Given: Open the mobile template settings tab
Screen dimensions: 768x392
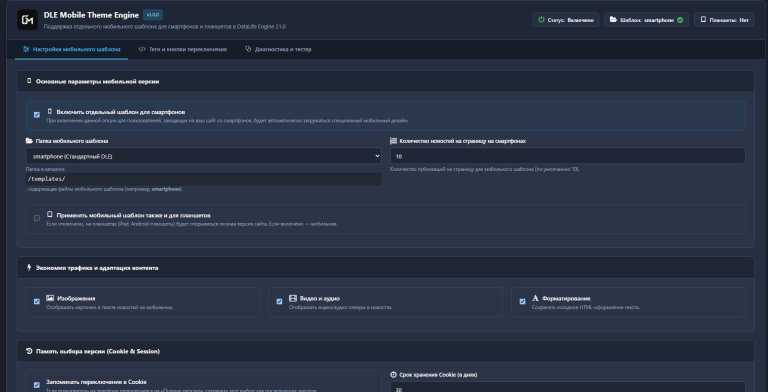Looking at the screenshot, I should pyautogui.click(x=72, y=49).
